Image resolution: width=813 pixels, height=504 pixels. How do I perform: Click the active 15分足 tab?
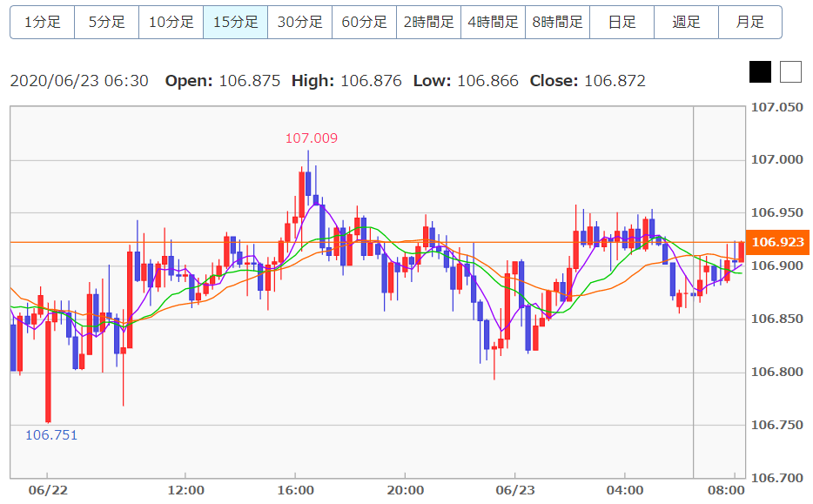point(235,23)
